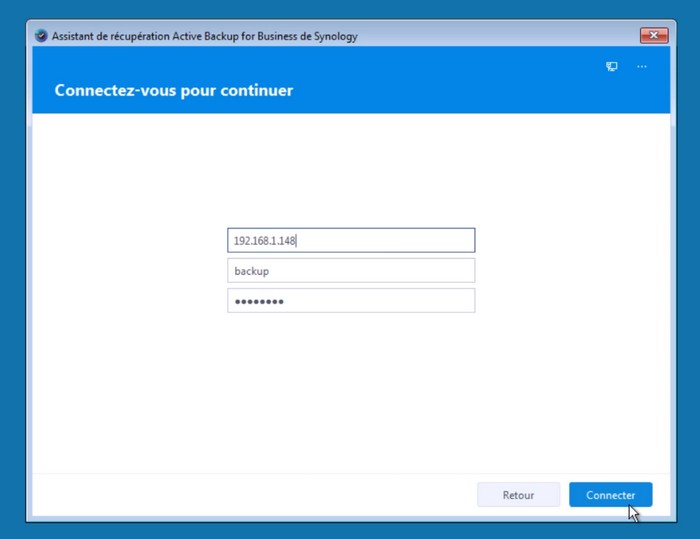Close the recovery assistant window
This screenshot has height=539, width=700.
pos(654,35)
